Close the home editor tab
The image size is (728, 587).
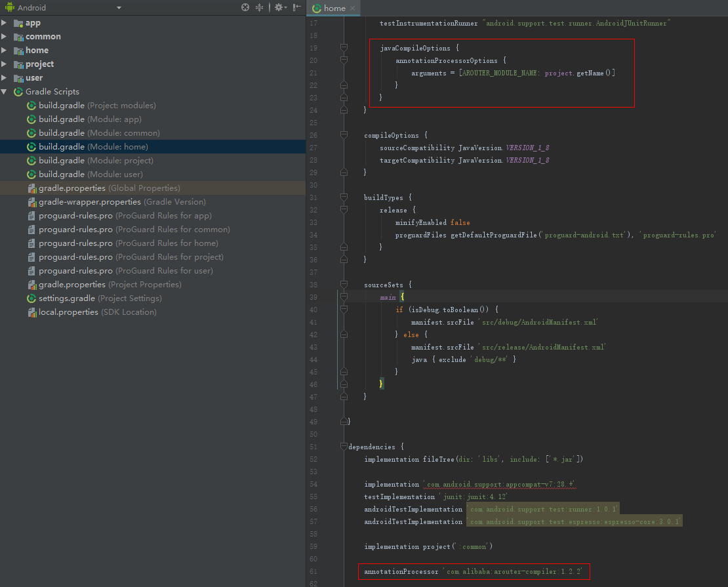point(353,9)
